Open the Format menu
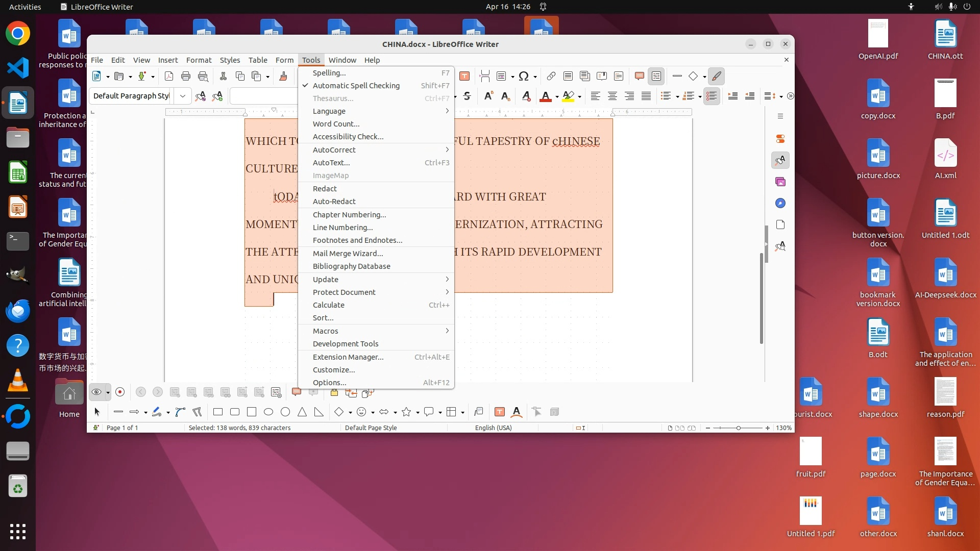 pos(198,60)
